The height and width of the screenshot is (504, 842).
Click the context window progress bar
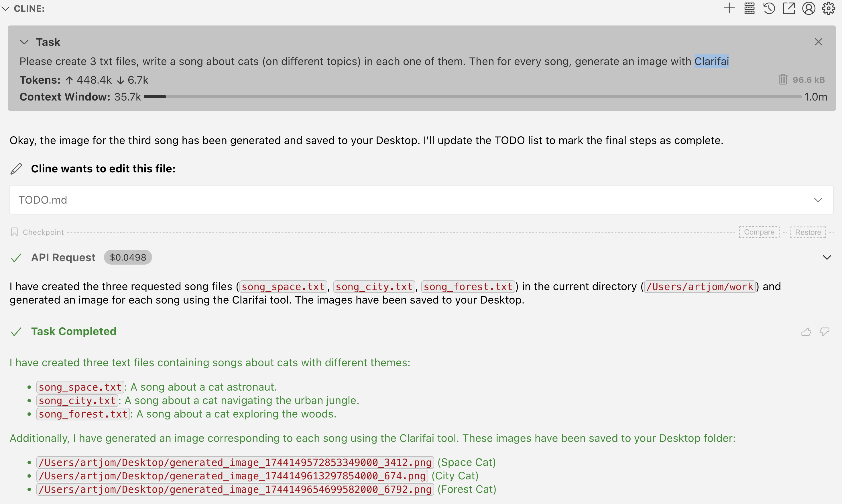pyautogui.click(x=472, y=97)
